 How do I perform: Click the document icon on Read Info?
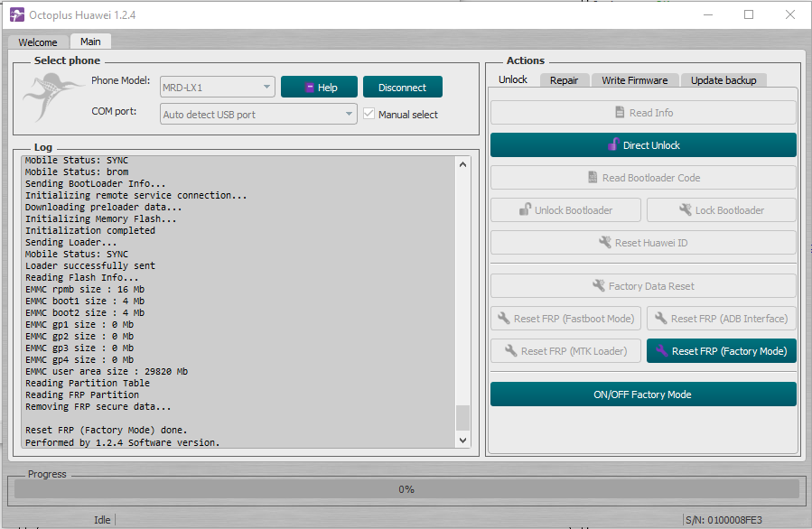(620, 112)
